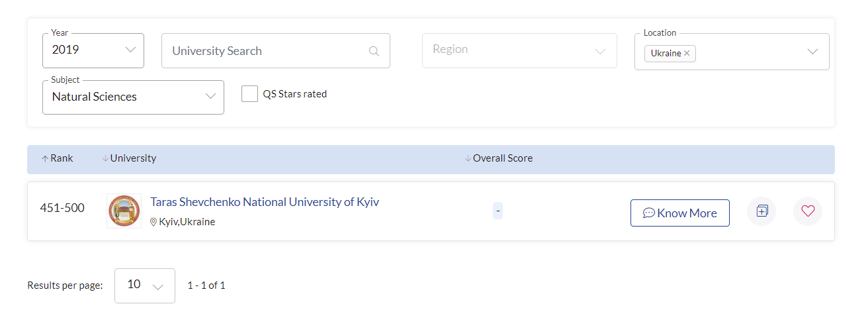Viewport: 868px width, 310px height.
Task: Click the Know More button
Action: (x=680, y=213)
